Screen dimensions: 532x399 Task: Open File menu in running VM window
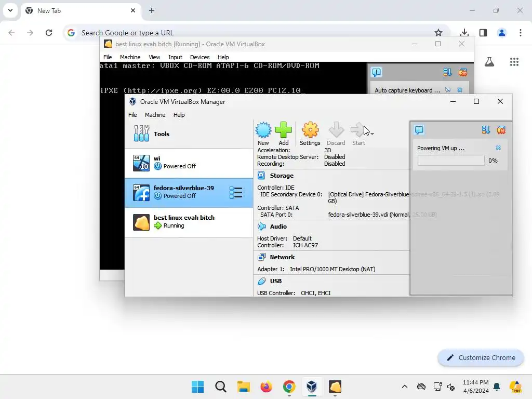108,57
